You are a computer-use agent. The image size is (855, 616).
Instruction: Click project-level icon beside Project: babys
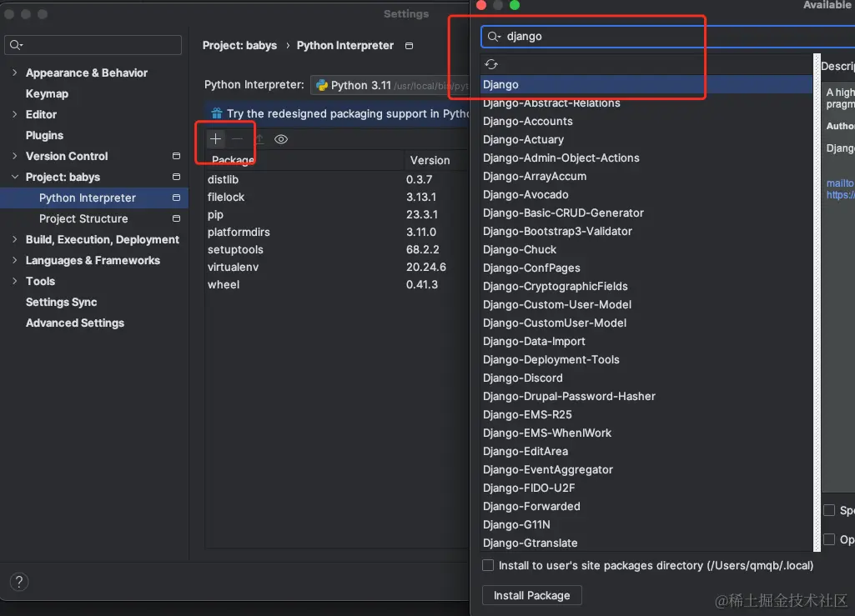tap(176, 177)
